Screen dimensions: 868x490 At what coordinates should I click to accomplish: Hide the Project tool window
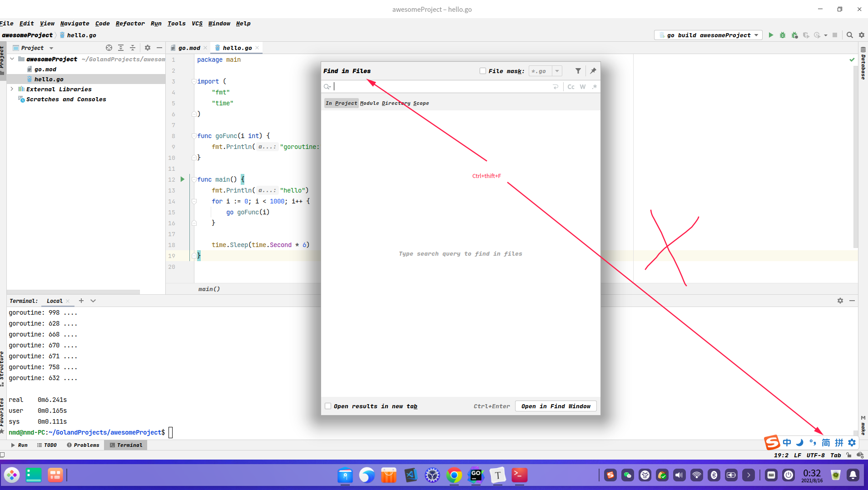(x=159, y=48)
